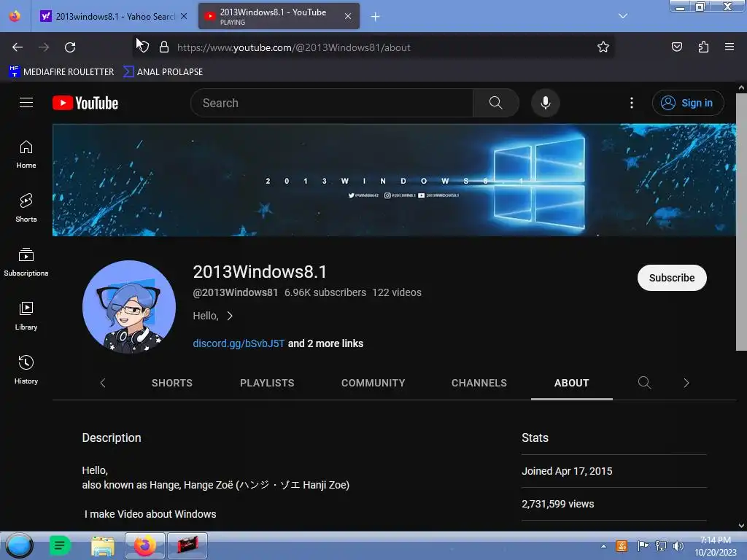Click the taskbar clock and date
The image size is (747, 560).
(x=716, y=546)
